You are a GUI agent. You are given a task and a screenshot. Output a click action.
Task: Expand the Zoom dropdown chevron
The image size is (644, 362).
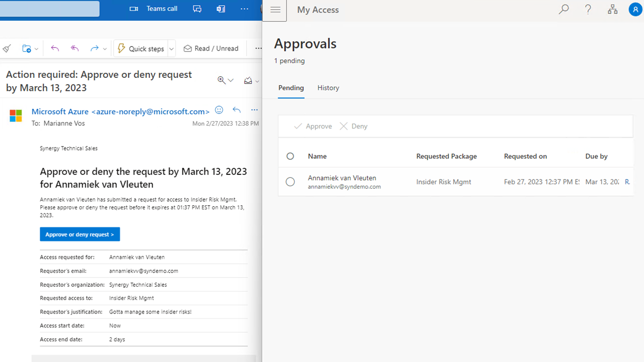pos(231,80)
